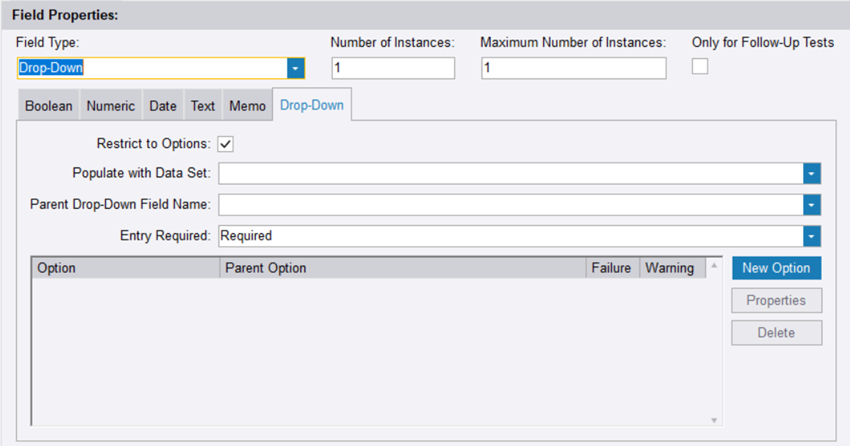Expand the Entry Required dropdown arrow

pyautogui.click(x=812, y=236)
